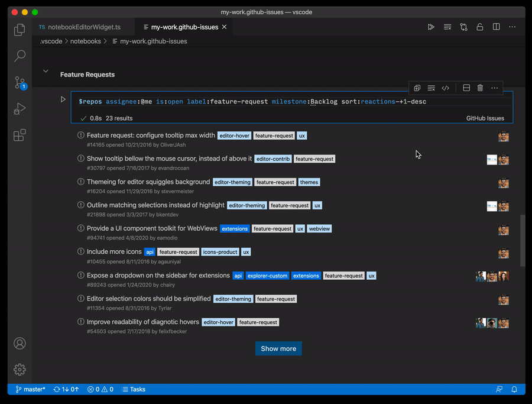Viewport: 532px width, 404px height.
Task: Click the feedback icon in status bar
Action: click(x=499, y=389)
